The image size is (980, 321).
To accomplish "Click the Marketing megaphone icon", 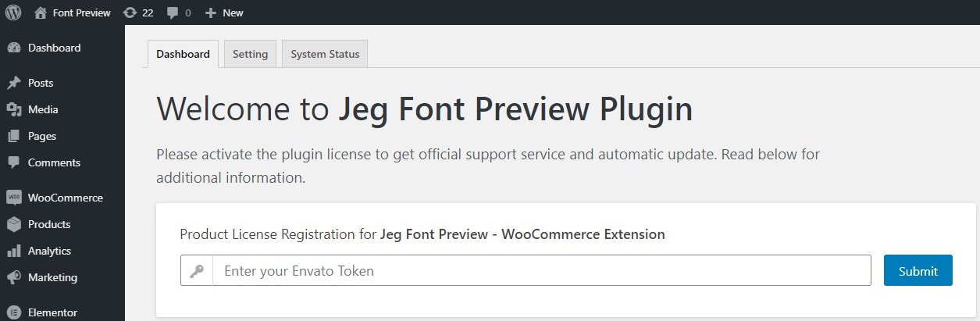I will [x=13, y=277].
